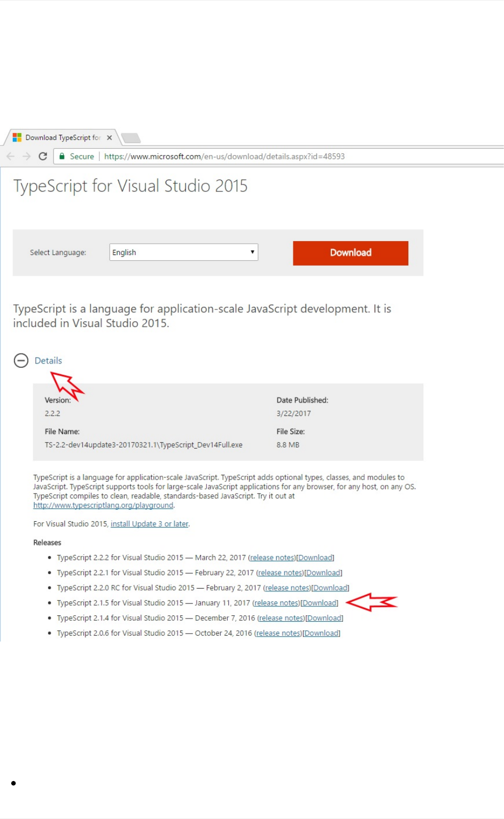Download TypeScript 2.1.4 from releases list
Screen dimensions: 504x819
point(324,618)
